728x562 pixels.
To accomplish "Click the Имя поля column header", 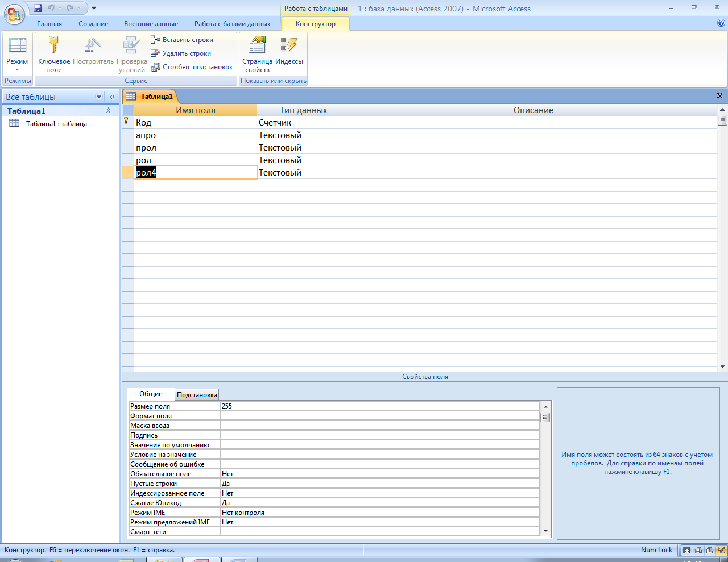I will pos(196,110).
